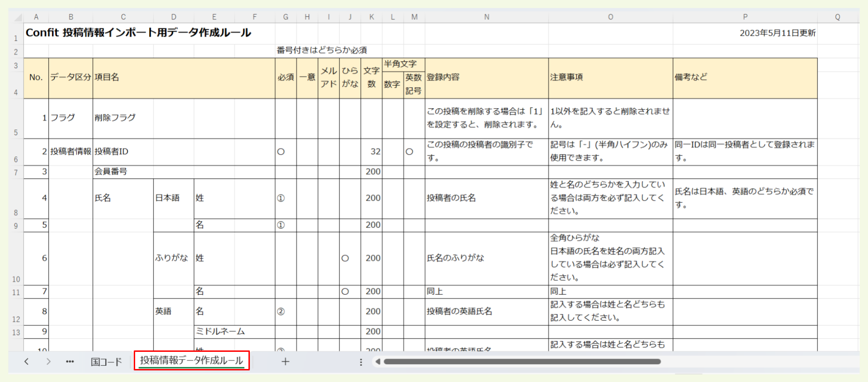Click the '全角ひらがな' note cell in row 10
The width and height of the screenshot is (868, 382).
(x=611, y=259)
